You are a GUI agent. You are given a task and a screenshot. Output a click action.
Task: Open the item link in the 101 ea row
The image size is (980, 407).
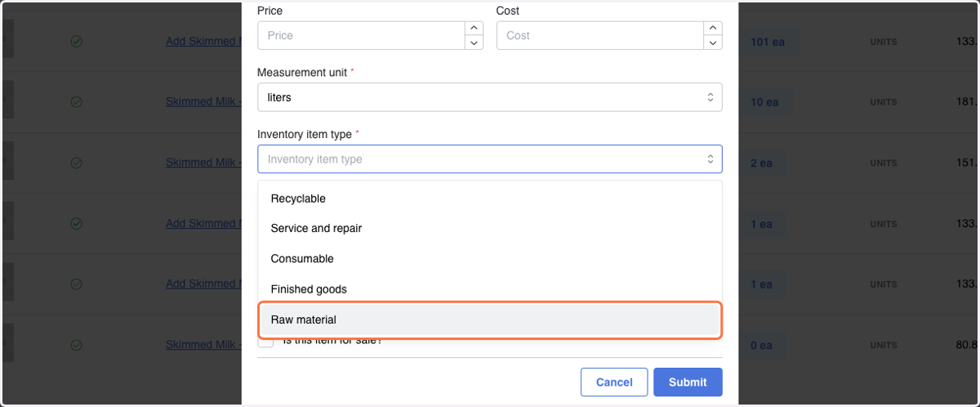click(203, 42)
